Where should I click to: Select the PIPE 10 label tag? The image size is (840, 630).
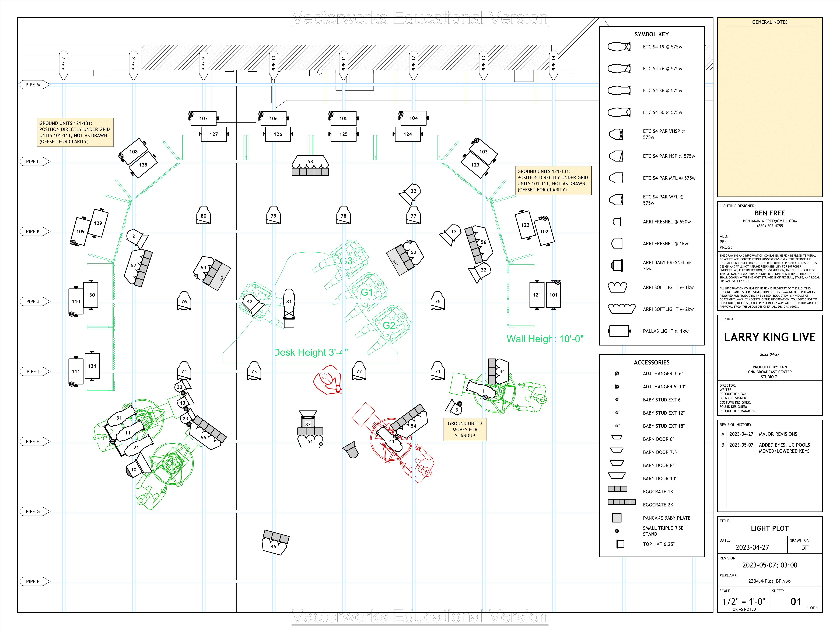click(x=273, y=65)
